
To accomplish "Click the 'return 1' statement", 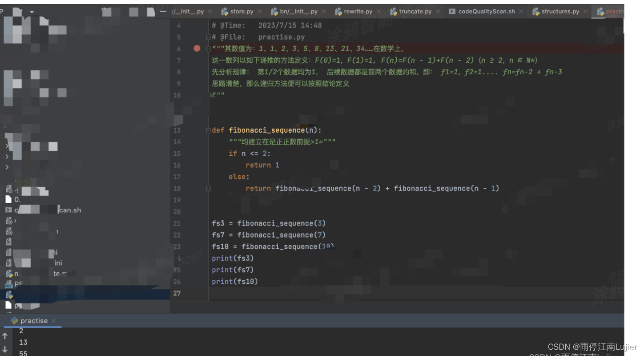I will click(262, 165).
